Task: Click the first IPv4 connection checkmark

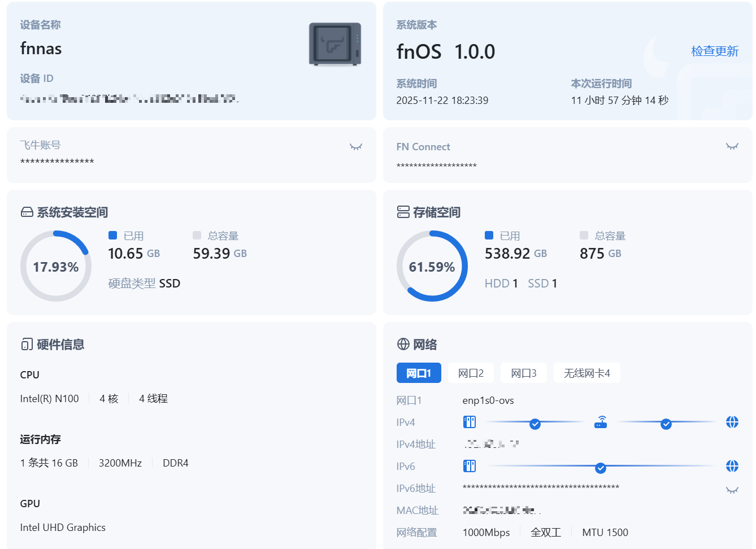Action: 535,424
